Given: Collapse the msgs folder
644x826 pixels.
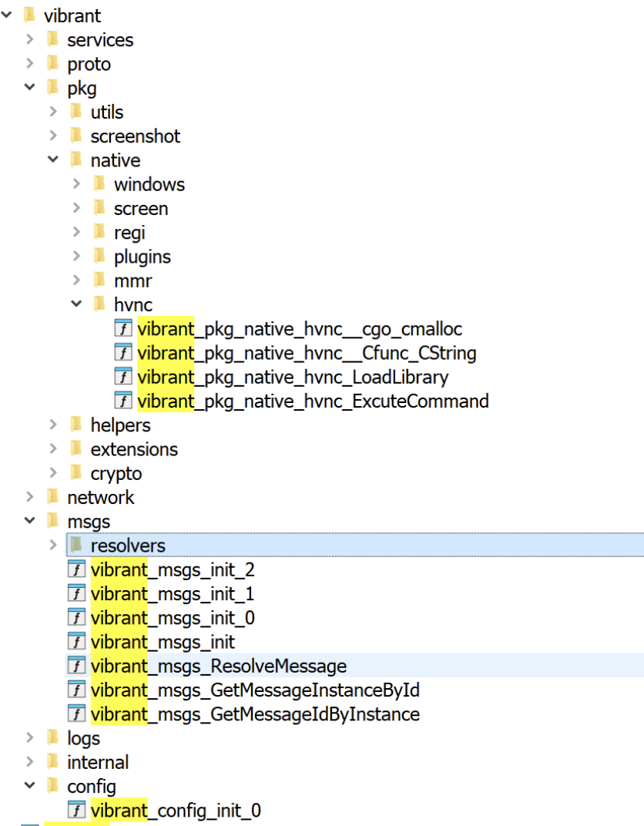Looking at the screenshot, I should (29, 521).
